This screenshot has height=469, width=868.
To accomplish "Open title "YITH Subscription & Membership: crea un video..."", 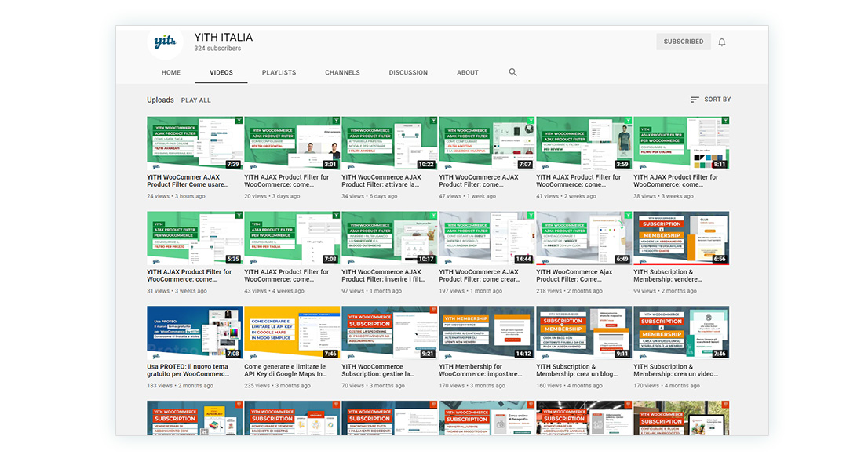I will click(x=676, y=370).
